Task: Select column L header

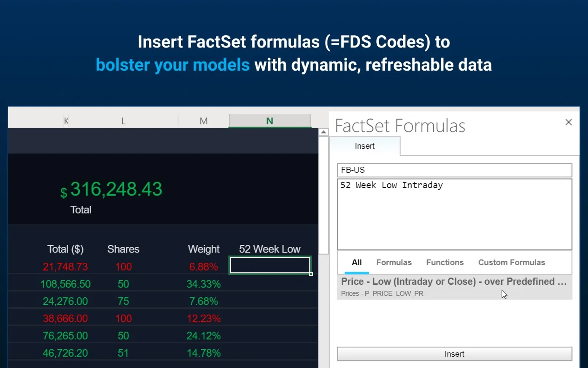Action: (x=123, y=121)
